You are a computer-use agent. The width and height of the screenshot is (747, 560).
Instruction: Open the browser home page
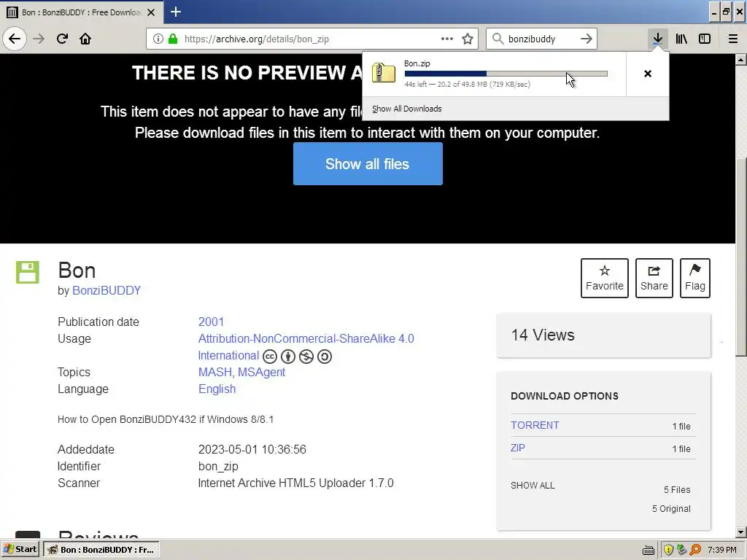(85, 39)
